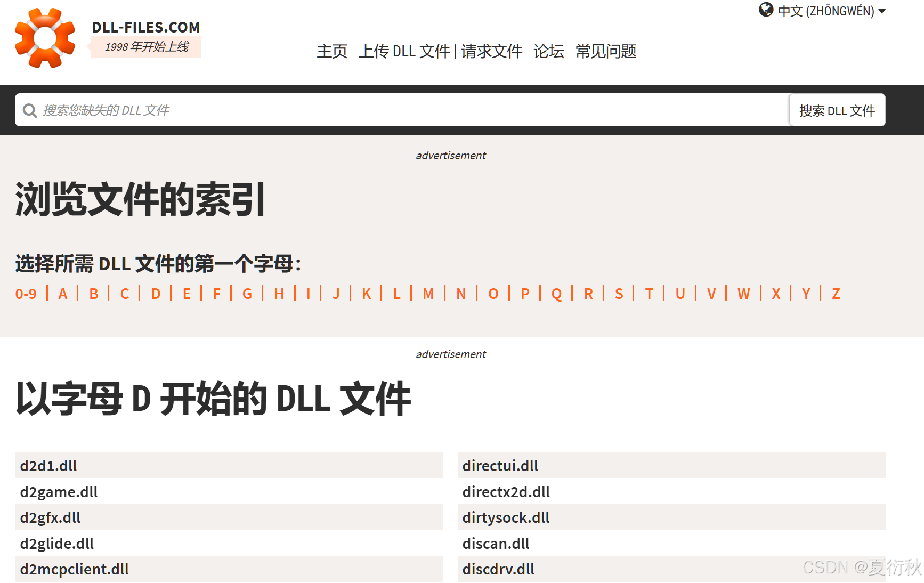The width and height of the screenshot is (924, 583).
Task: Open the directui.dll file page
Action: click(x=499, y=465)
